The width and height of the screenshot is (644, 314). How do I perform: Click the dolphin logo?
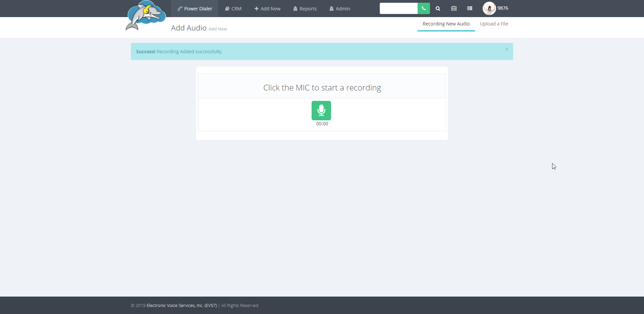point(146,15)
